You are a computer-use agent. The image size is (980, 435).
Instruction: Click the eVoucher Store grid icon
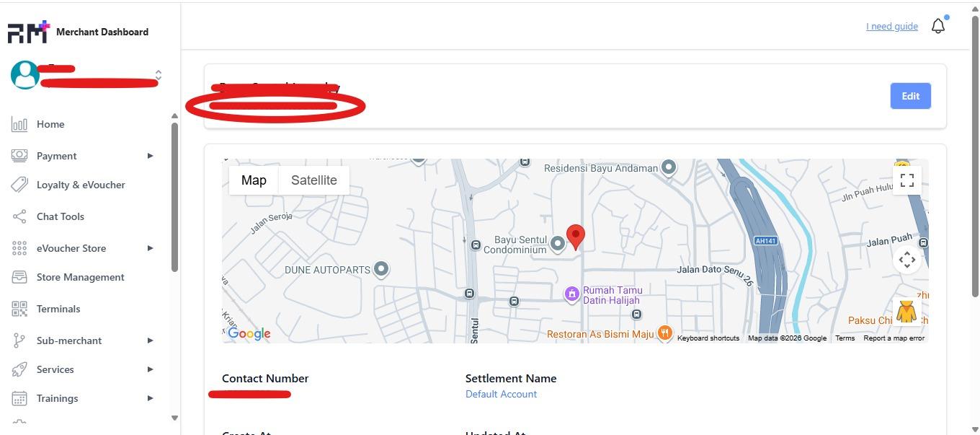(x=19, y=248)
